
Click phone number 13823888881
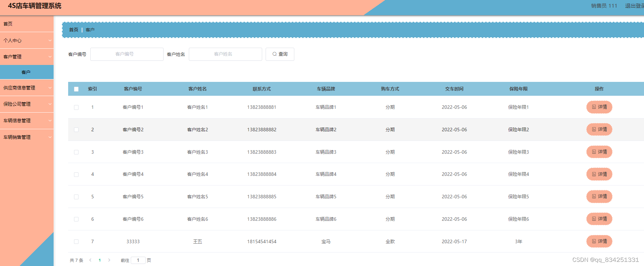pos(262,107)
